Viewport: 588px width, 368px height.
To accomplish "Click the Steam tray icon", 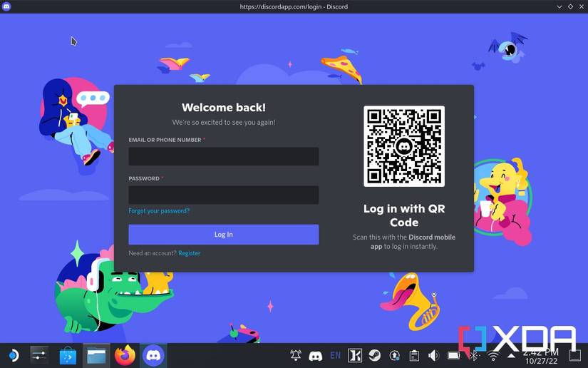I will [374, 355].
